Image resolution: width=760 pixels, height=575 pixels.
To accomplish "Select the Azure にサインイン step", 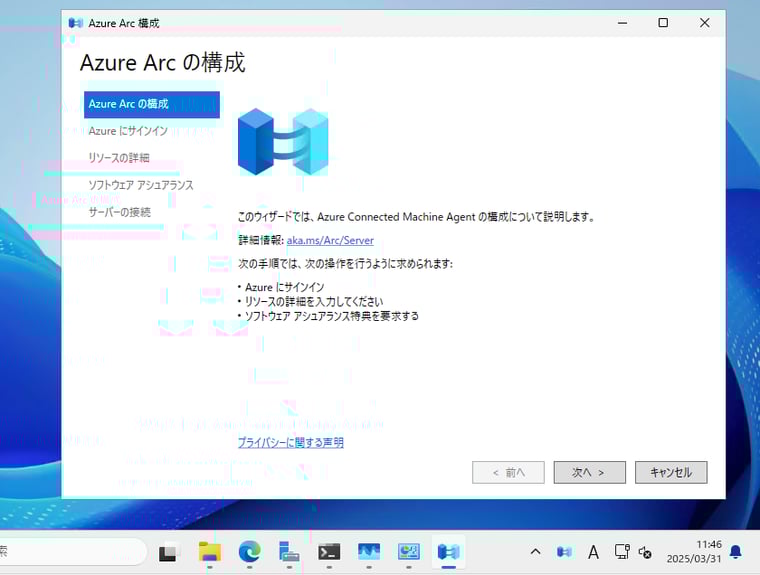I will click(x=128, y=131).
